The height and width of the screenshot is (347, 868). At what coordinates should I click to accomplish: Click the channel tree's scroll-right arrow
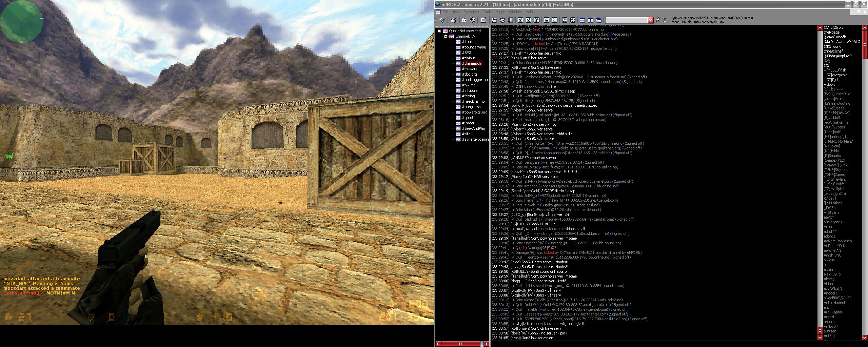click(x=486, y=344)
